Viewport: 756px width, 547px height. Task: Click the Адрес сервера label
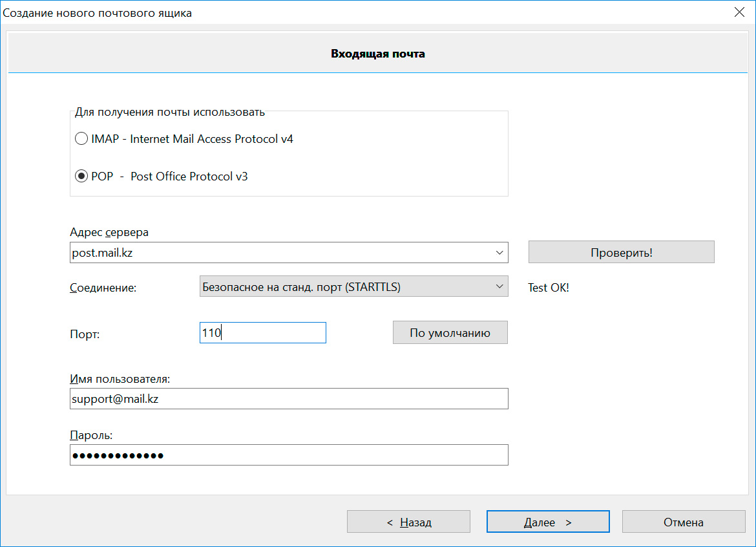109,232
